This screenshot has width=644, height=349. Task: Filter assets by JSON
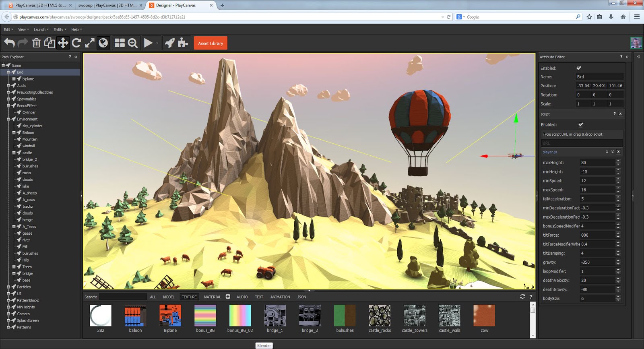click(301, 297)
